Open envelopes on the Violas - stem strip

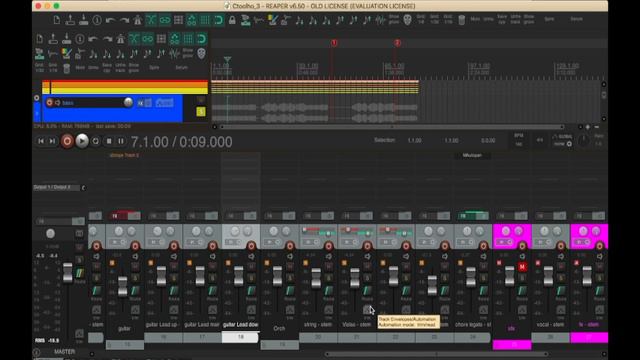(367, 310)
